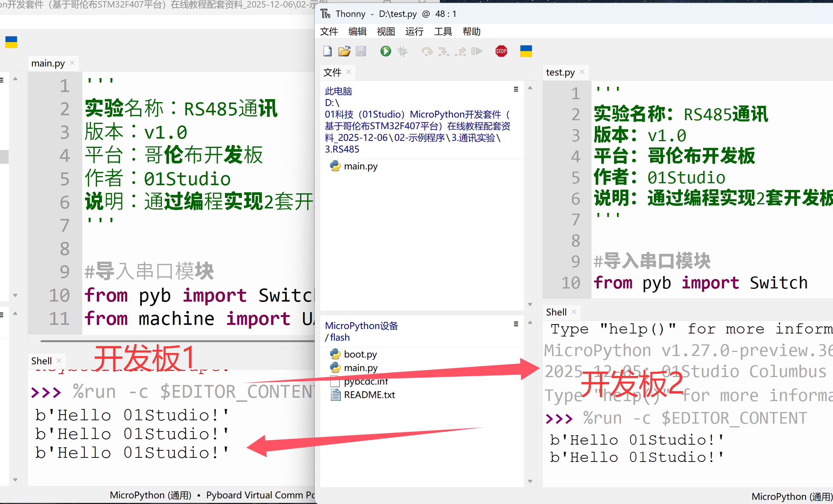Click scroll down arrow of local files list
The height and width of the screenshot is (504, 833).
click(x=530, y=304)
